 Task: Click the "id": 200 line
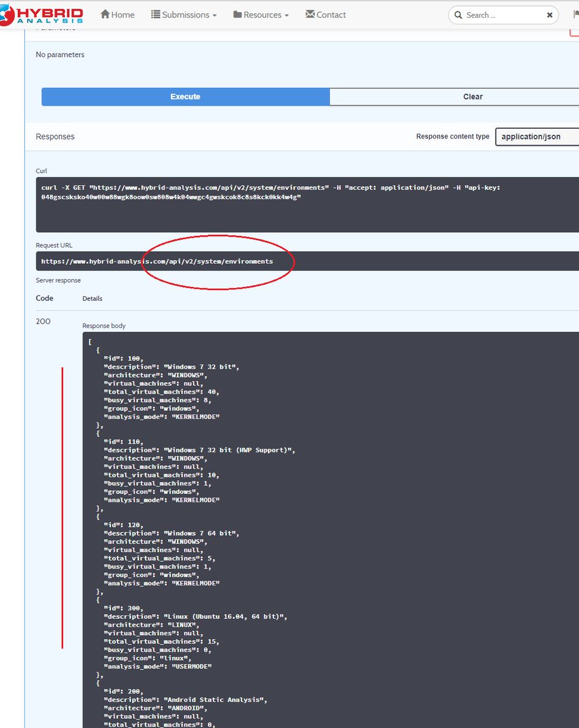click(x=124, y=691)
